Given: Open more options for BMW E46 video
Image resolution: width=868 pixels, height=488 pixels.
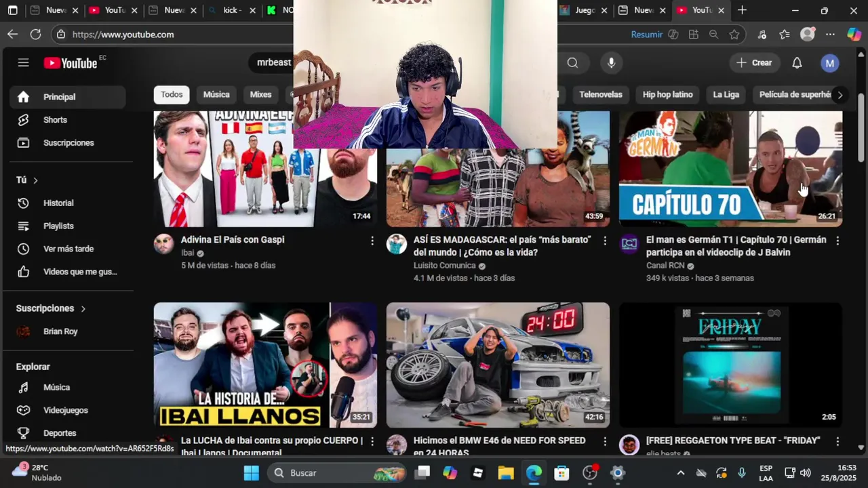Looking at the screenshot, I should click(x=605, y=441).
